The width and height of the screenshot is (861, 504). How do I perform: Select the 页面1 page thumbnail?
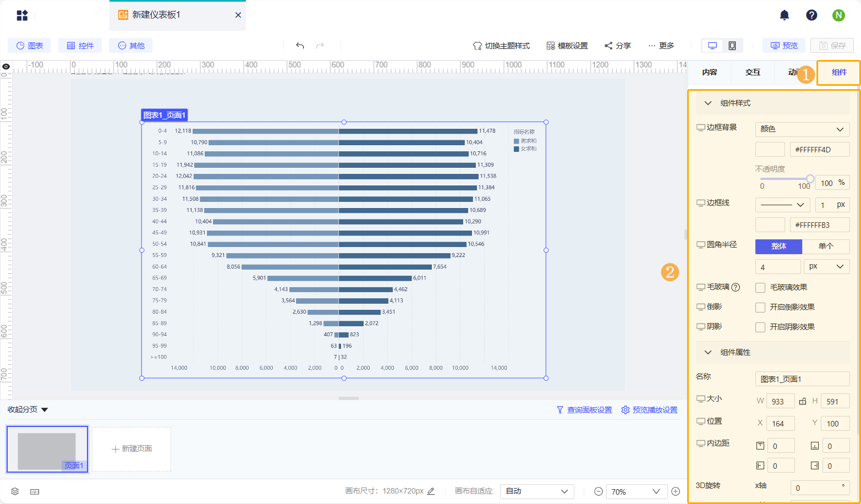[x=47, y=449]
